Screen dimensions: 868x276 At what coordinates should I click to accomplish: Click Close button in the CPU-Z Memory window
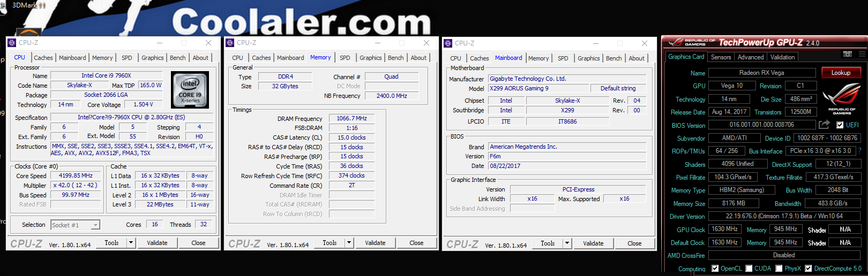point(416,243)
